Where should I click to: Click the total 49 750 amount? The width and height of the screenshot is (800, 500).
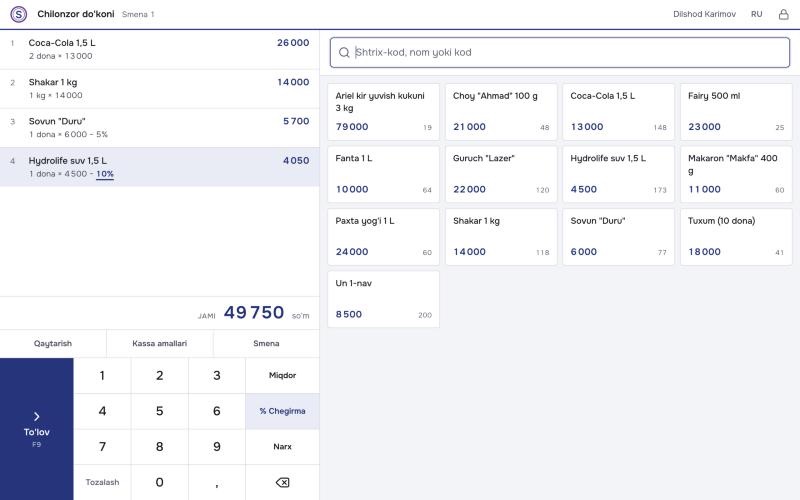point(254,312)
